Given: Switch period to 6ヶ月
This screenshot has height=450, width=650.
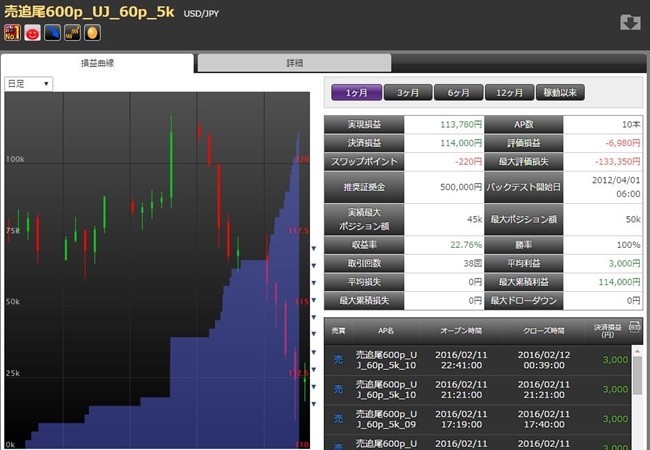Looking at the screenshot, I should tap(458, 92).
